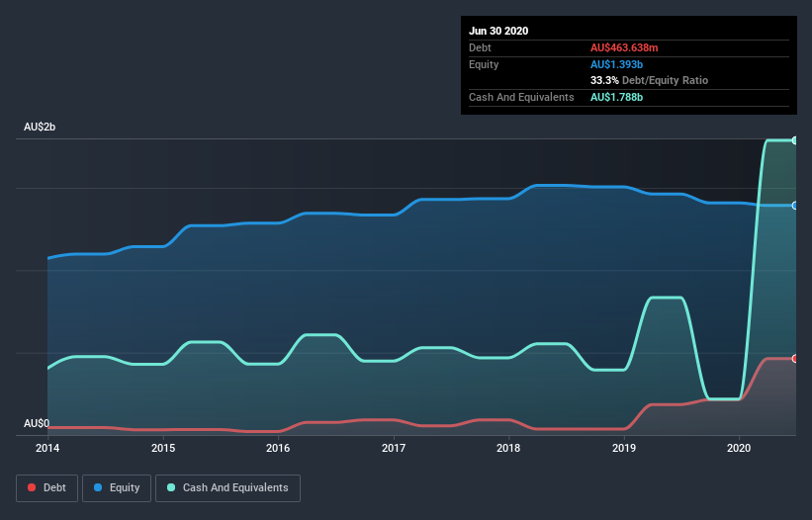Click the AU$0 y-axis label

coord(37,423)
